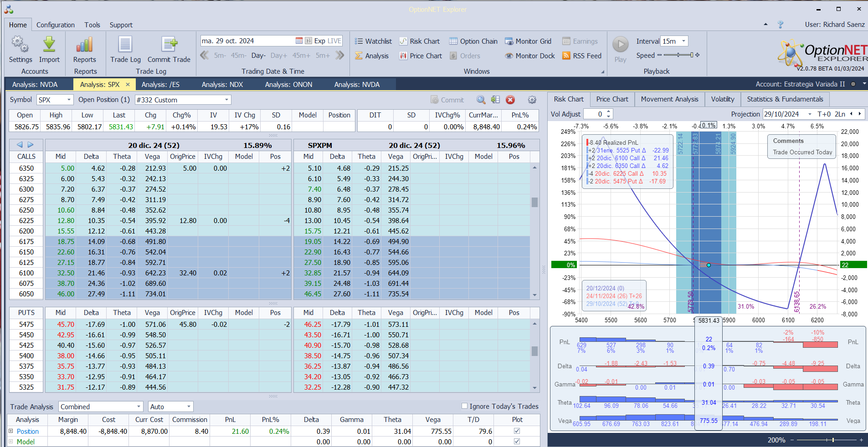The height and width of the screenshot is (447, 868).
Task: Click the Day+ date step button
Action: click(278, 56)
